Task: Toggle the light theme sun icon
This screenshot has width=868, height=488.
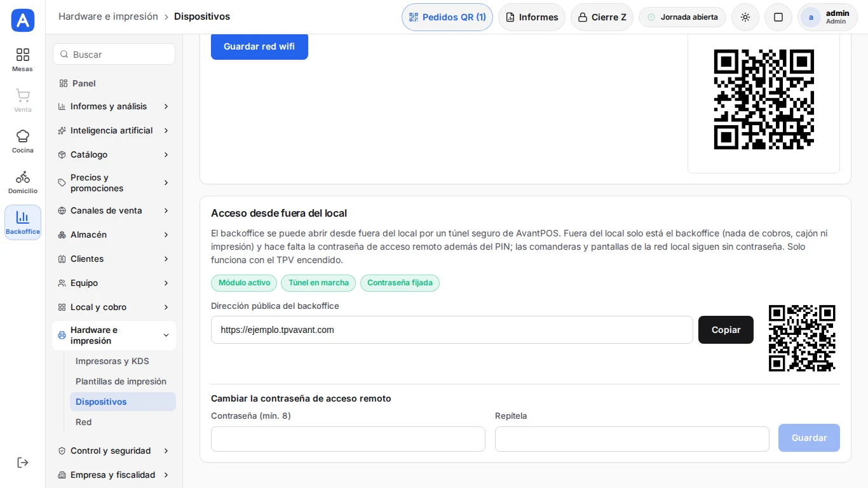Action: [745, 17]
